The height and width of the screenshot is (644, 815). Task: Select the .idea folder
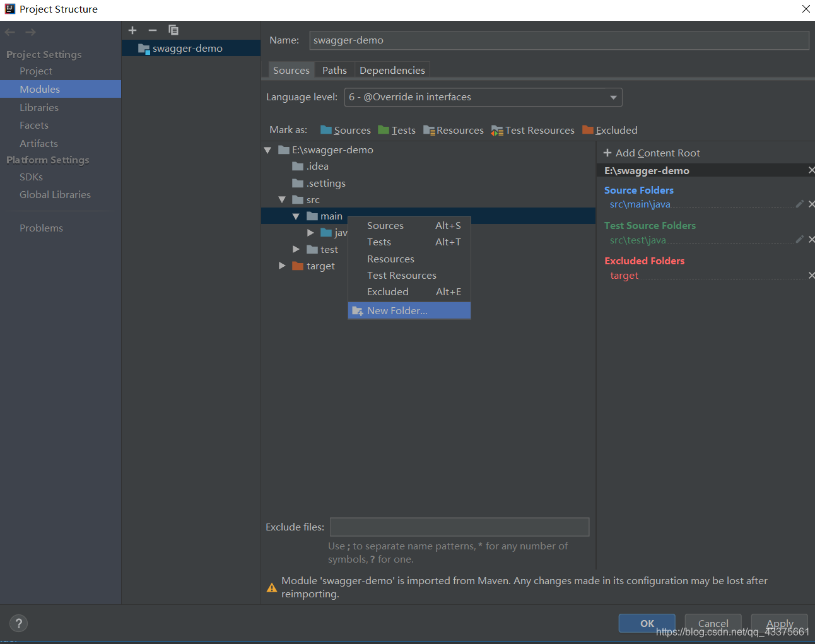click(310, 167)
